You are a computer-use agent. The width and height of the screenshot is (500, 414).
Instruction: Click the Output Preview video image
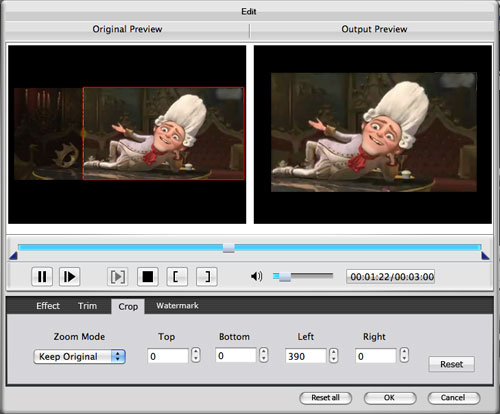click(374, 132)
